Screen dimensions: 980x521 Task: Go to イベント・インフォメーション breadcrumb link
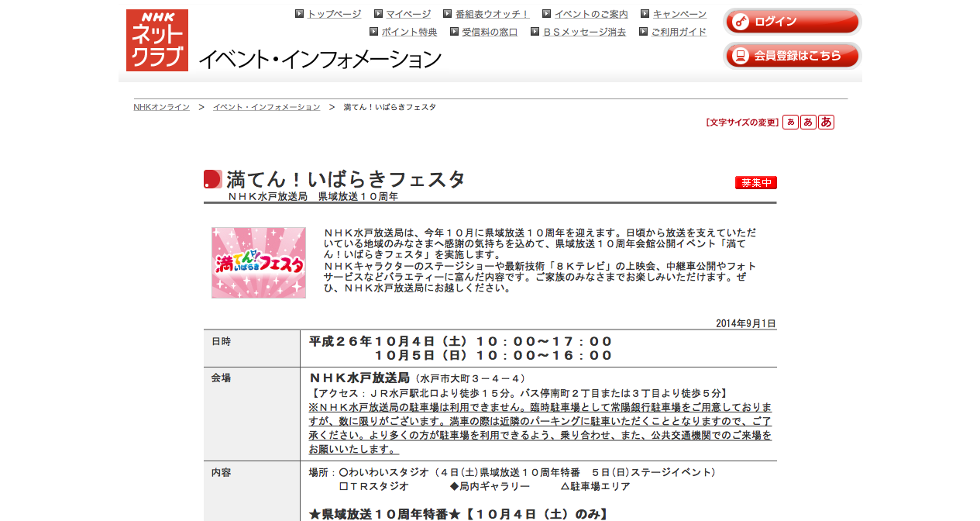click(266, 107)
